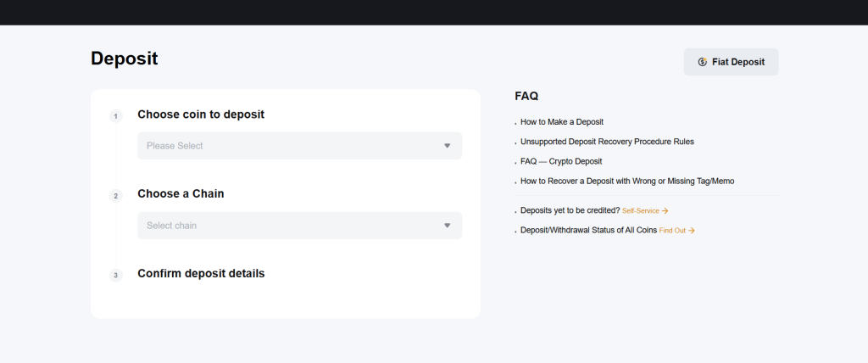868x363 pixels.
Task: Click the Find Out link
Action: coord(672,231)
